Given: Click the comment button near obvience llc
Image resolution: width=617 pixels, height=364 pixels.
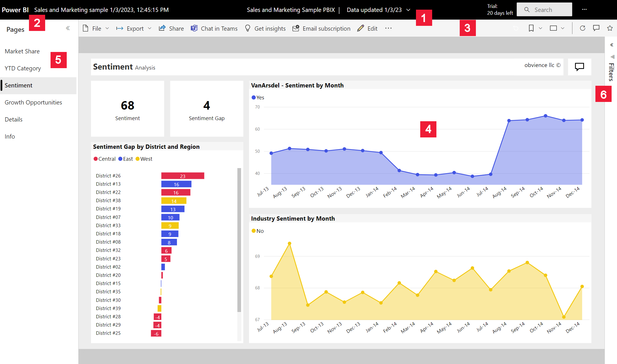Looking at the screenshot, I should pyautogui.click(x=579, y=67).
